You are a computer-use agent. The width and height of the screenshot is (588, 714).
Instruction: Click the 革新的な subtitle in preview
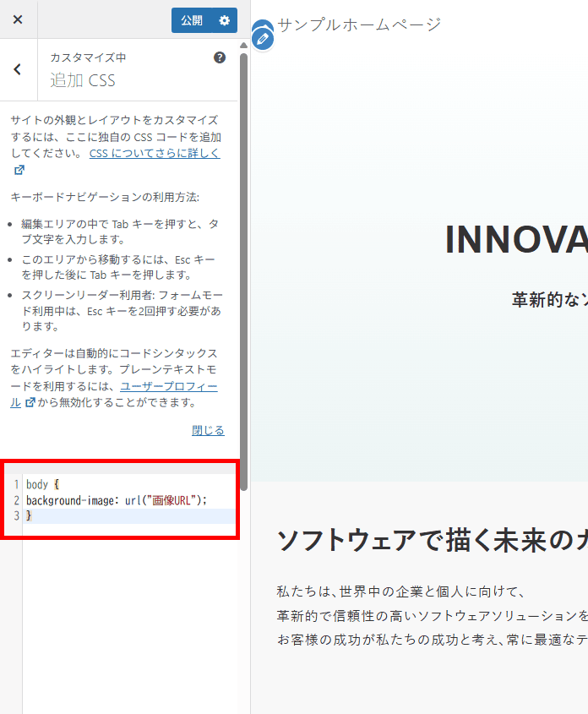pyautogui.click(x=550, y=300)
